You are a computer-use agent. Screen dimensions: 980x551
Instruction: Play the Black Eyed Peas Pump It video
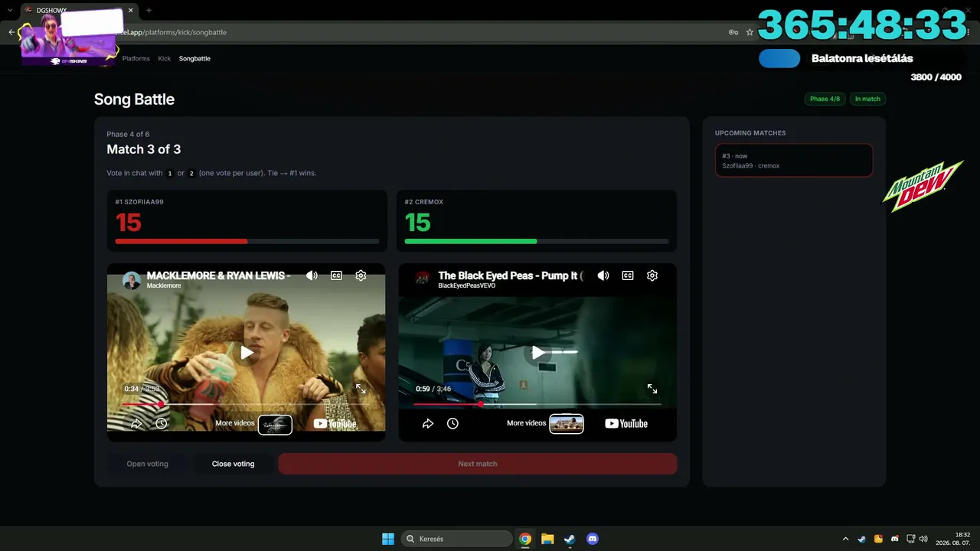(x=538, y=353)
